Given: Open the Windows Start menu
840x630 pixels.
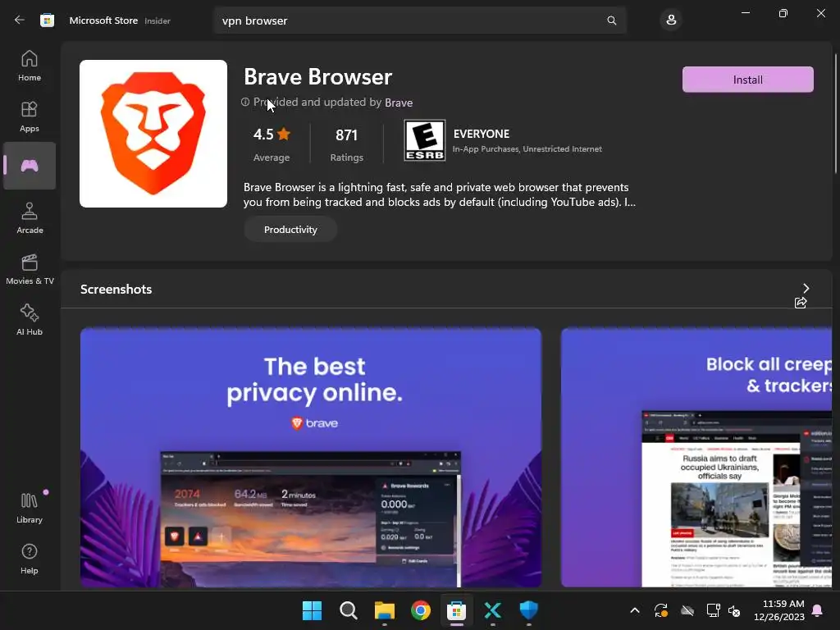Looking at the screenshot, I should tap(313, 610).
